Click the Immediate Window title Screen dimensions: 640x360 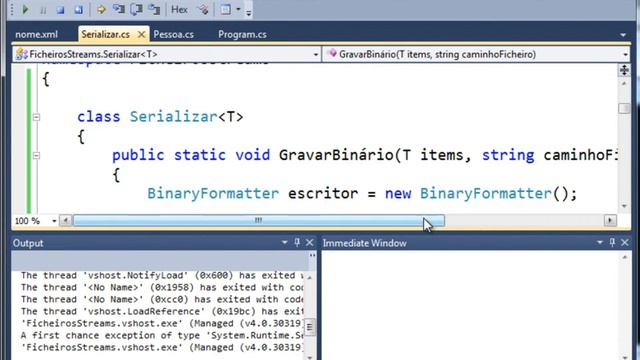[364, 243]
